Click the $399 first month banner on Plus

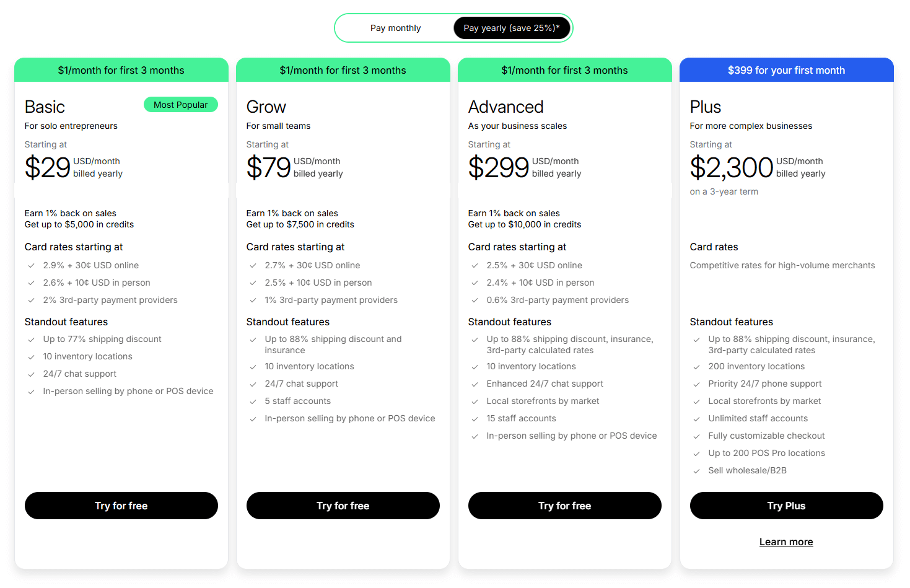786,70
